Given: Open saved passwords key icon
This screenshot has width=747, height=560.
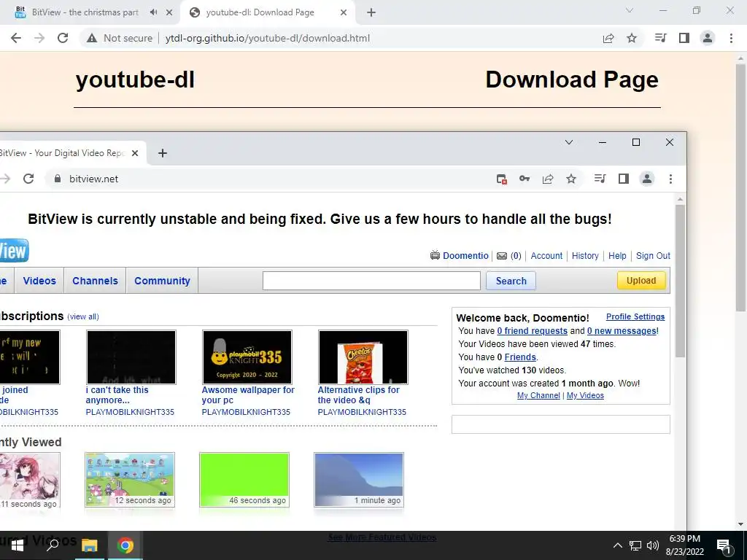Looking at the screenshot, I should 525,179.
